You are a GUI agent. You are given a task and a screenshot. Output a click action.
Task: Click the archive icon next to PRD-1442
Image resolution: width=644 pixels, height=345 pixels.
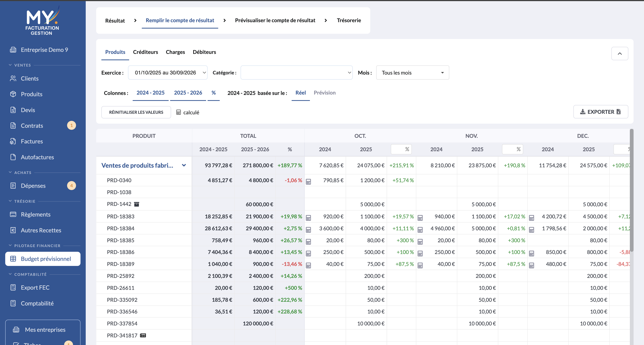(x=137, y=204)
